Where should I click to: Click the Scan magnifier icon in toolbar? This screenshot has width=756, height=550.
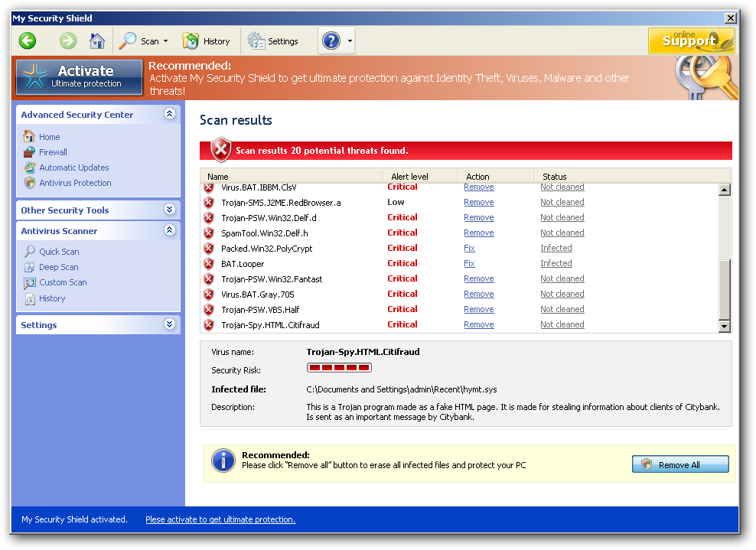[128, 41]
